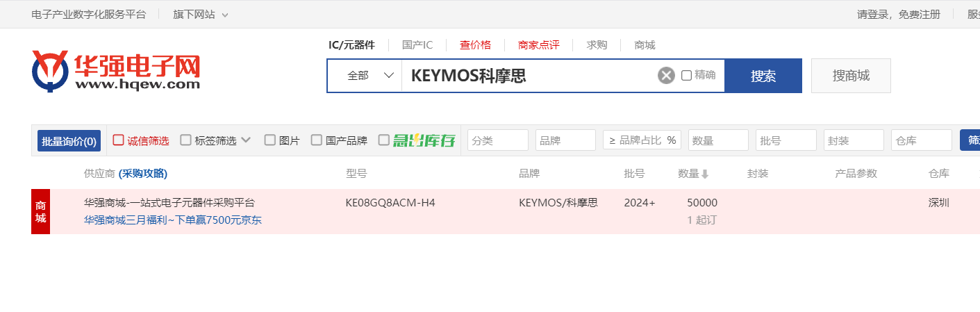
Task: Click 搜商城 button
Action: tap(851, 76)
